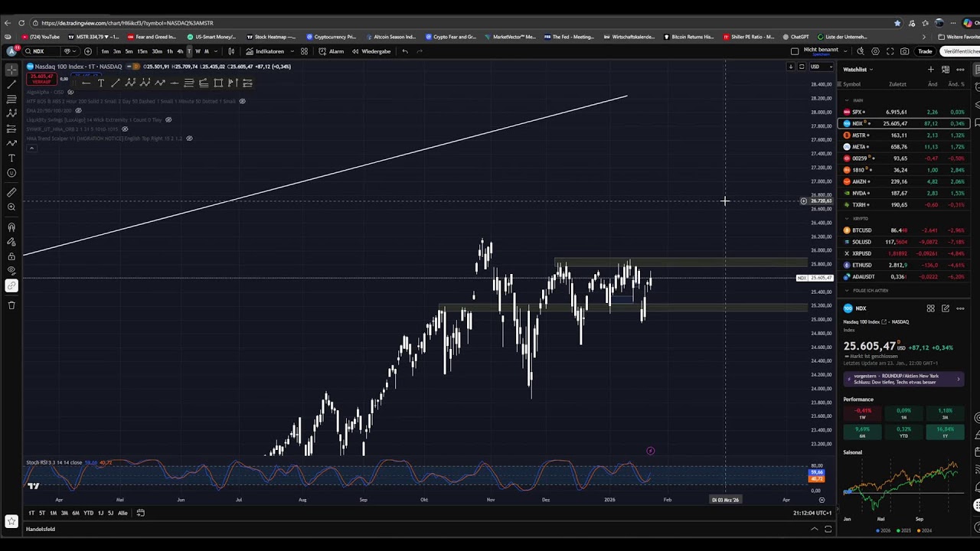Open the candlestick chart type selector
This screenshot has width=980, height=551.
[231, 51]
